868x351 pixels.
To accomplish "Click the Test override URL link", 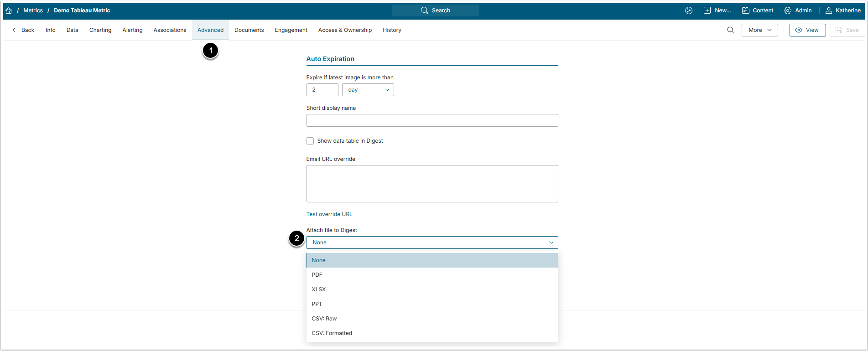I will (x=329, y=214).
